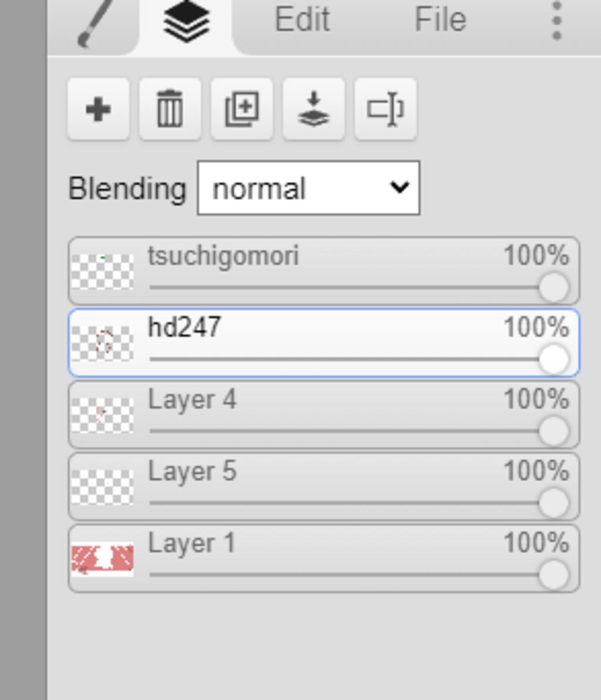Delete the selected layer
The image size is (601, 700).
click(170, 109)
